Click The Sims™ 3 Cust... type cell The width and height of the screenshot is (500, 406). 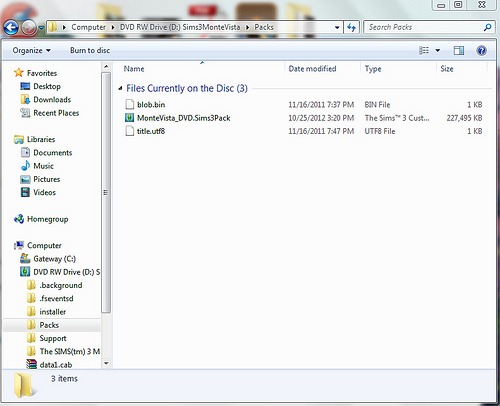[397, 118]
